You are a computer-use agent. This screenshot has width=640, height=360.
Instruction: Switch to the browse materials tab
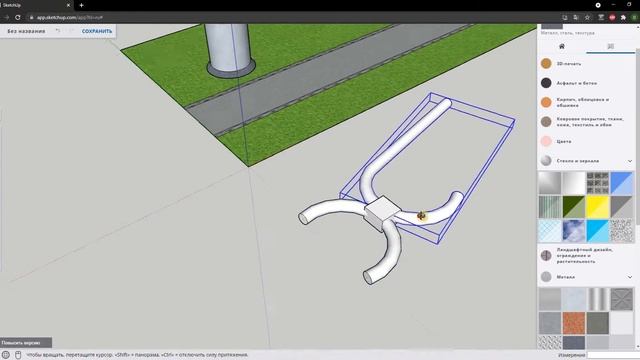(611, 47)
